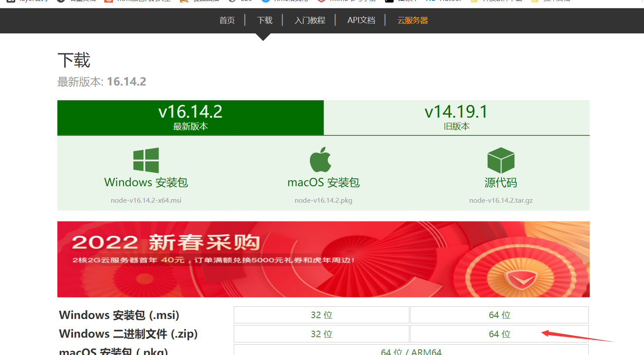Open the EOS bookmark in the bookmarks bar
The height and width of the screenshot is (355, 644).
point(243,1)
